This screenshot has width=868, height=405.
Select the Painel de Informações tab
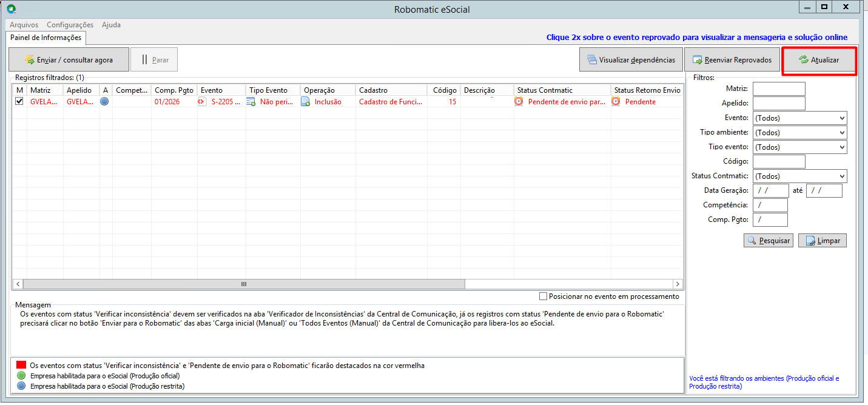tap(46, 38)
